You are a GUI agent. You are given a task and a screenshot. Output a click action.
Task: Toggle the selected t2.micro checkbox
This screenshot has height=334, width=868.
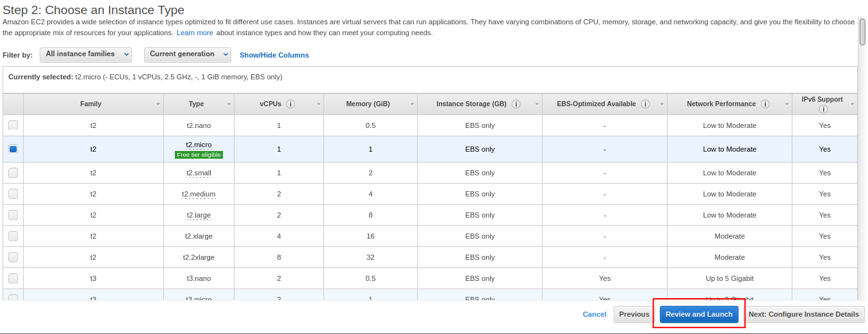tap(13, 149)
